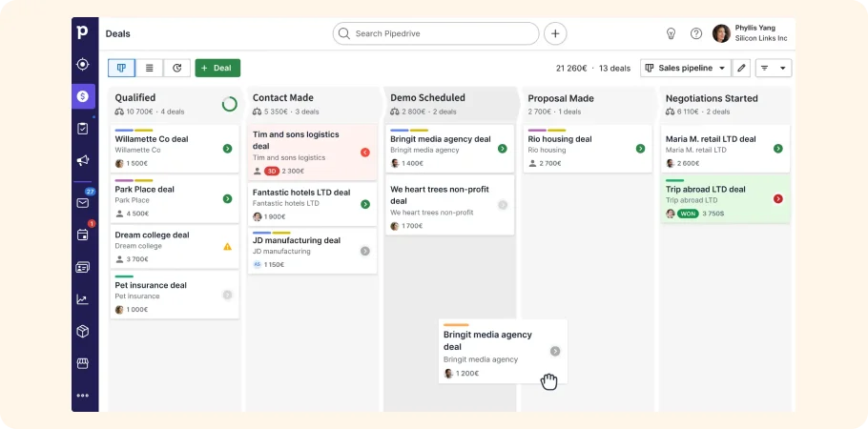Open the Projects clipboard-check sidebar icon
Image resolution: width=868 pixels, height=429 pixels.
[x=82, y=129]
